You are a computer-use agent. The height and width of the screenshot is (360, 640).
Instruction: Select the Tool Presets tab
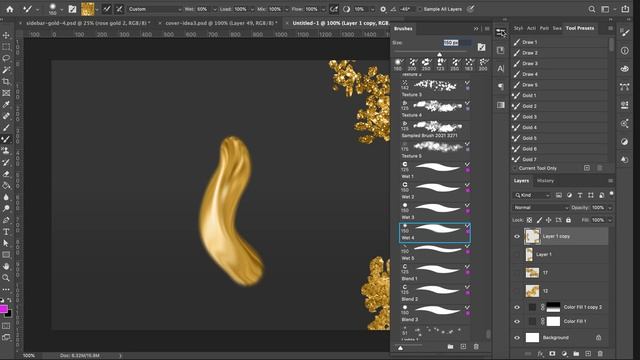580,28
